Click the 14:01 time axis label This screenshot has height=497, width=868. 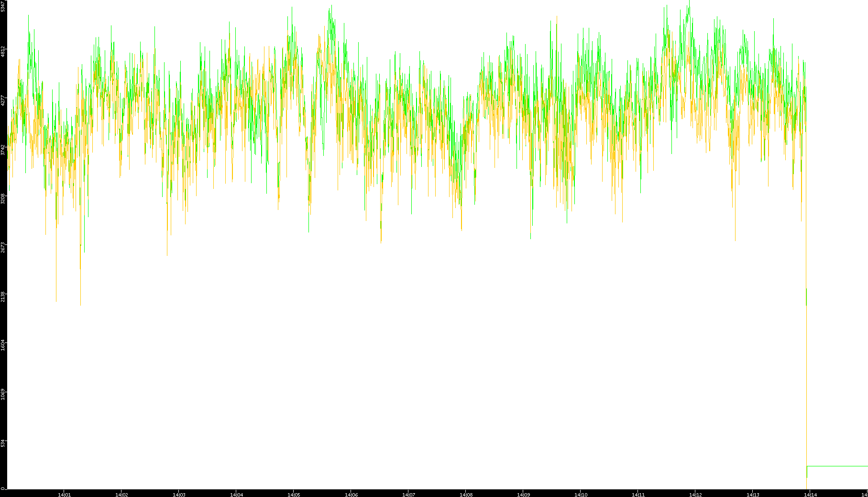pyautogui.click(x=64, y=495)
